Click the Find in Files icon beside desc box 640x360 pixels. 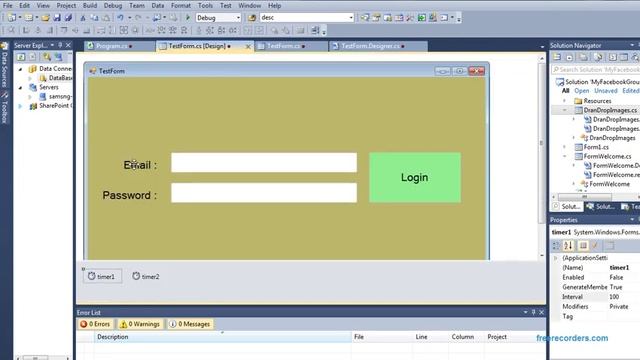tap(252, 18)
